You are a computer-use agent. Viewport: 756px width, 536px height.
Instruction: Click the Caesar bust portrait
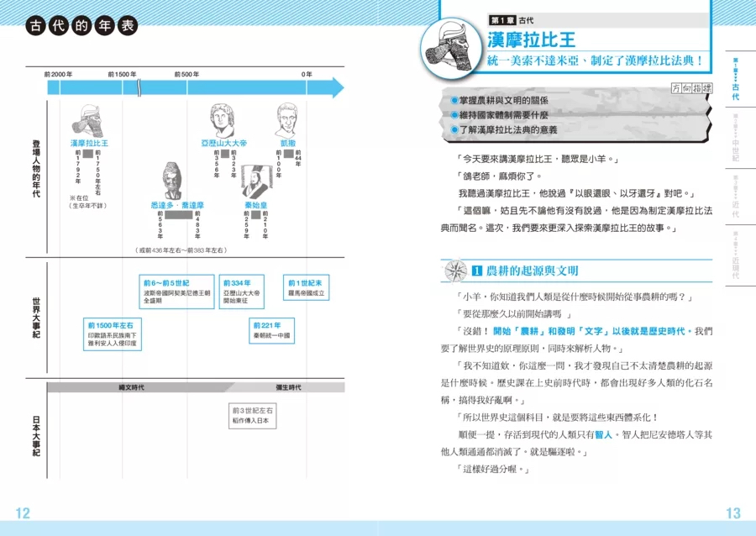point(286,120)
